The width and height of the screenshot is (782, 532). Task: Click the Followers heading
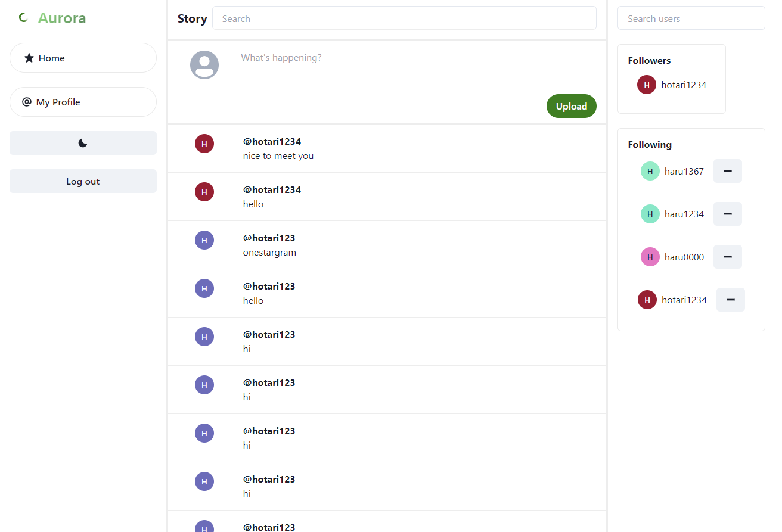649,60
